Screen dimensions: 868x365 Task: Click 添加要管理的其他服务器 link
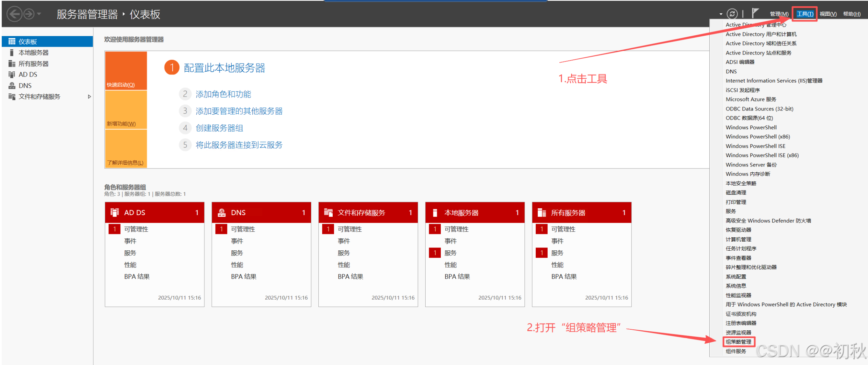tap(239, 111)
